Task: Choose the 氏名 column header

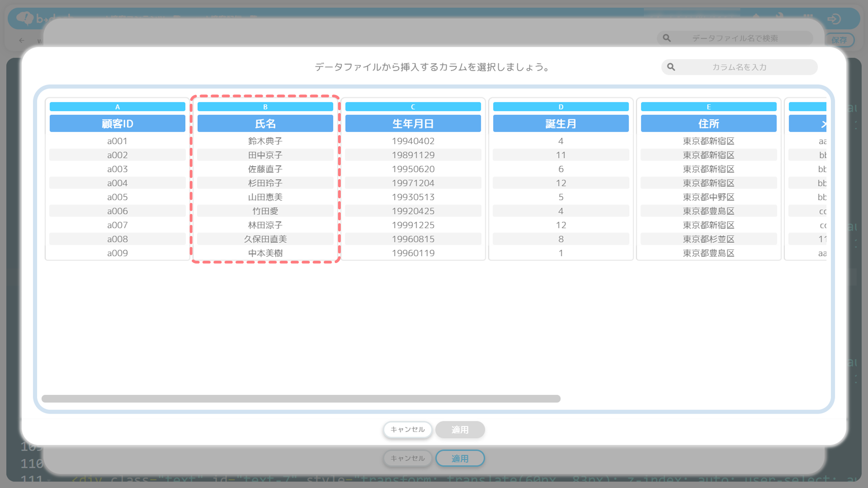Action: pyautogui.click(x=265, y=123)
